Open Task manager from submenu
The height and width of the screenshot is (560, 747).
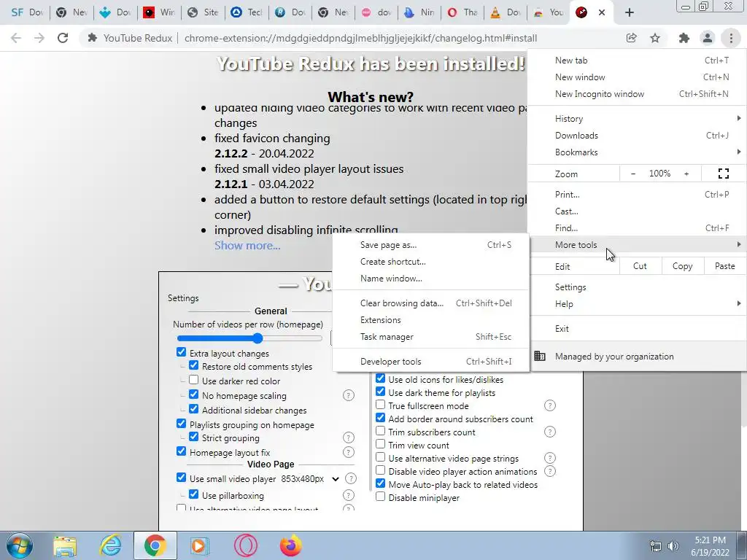[431, 337]
